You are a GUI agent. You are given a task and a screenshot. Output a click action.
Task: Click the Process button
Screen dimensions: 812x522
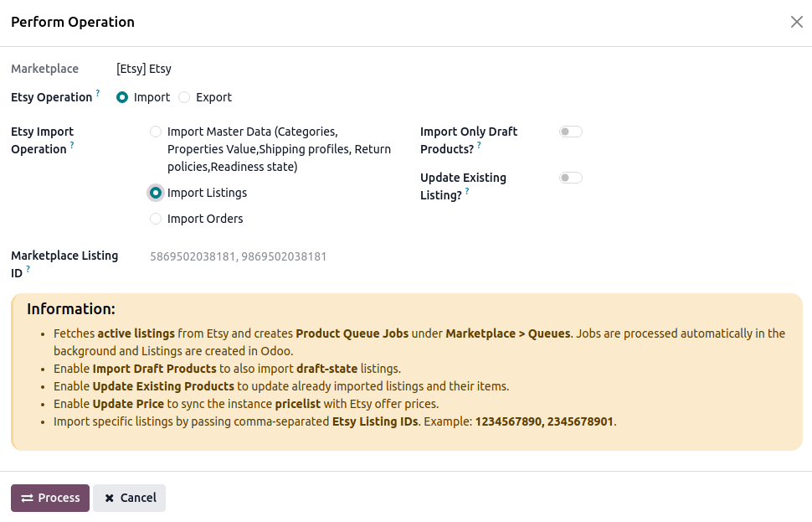(50, 499)
